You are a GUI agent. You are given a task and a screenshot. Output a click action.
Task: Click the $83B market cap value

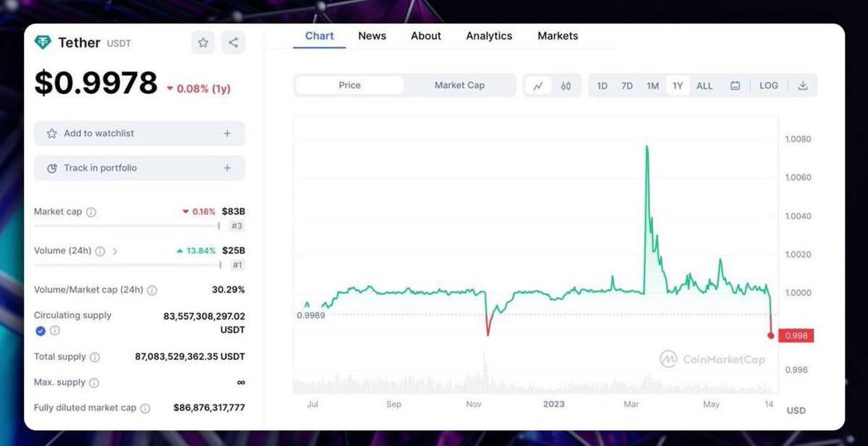234,212
